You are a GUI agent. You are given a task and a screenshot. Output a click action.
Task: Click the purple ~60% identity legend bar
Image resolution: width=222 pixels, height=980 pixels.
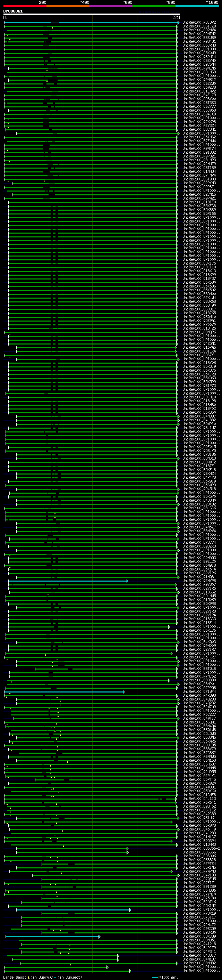[x=111, y=6]
